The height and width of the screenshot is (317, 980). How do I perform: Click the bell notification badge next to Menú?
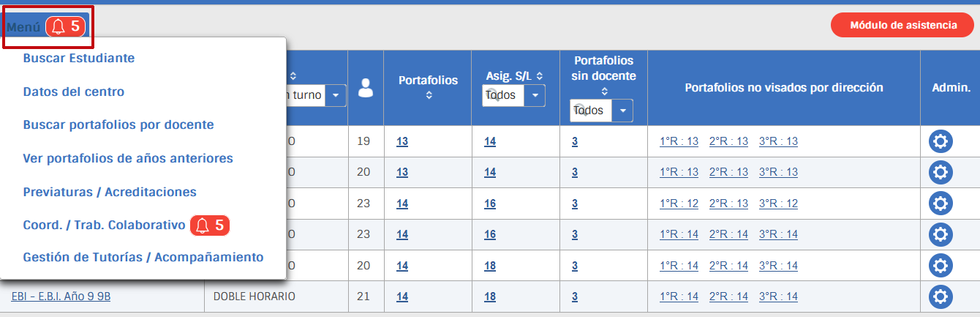point(67,27)
